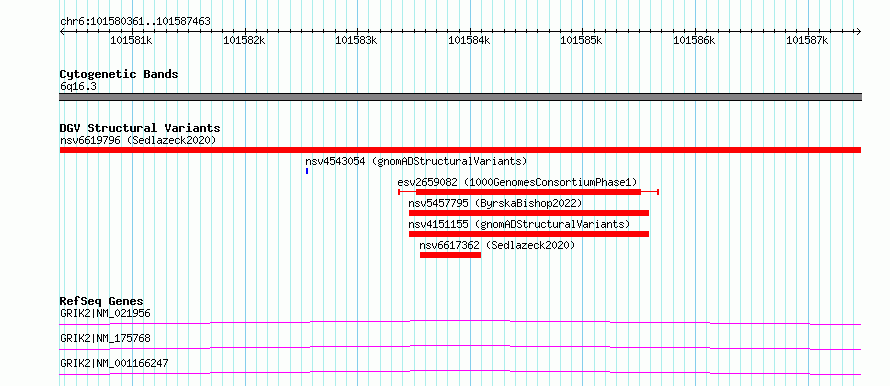Open esv2659082 1000 Genomes variant label
The height and width of the screenshot is (386, 890).
[x=518, y=182]
